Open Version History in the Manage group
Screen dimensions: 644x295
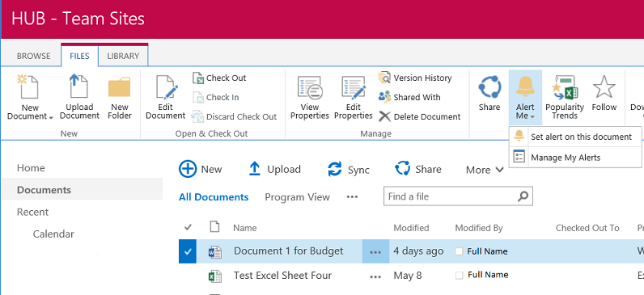pyautogui.click(x=415, y=78)
